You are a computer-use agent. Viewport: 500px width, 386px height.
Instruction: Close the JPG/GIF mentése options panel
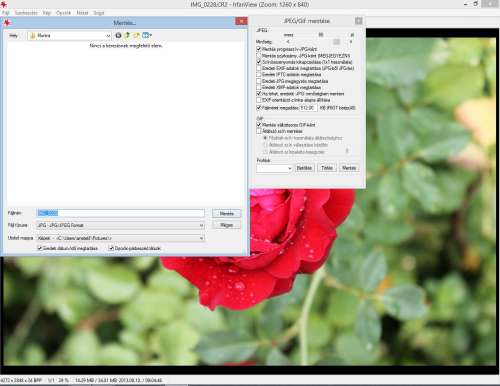tap(358, 21)
